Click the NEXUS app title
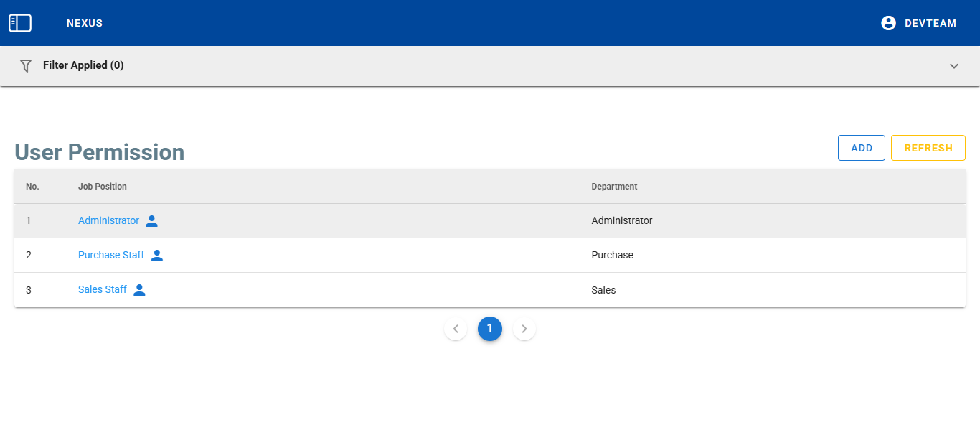Image resolution: width=980 pixels, height=430 pixels. 85,23
